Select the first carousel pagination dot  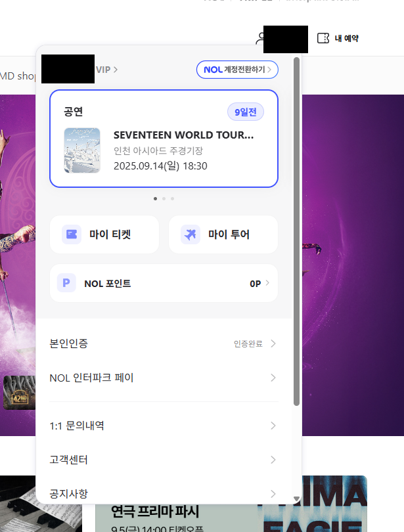pyautogui.click(x=155, y=198)
